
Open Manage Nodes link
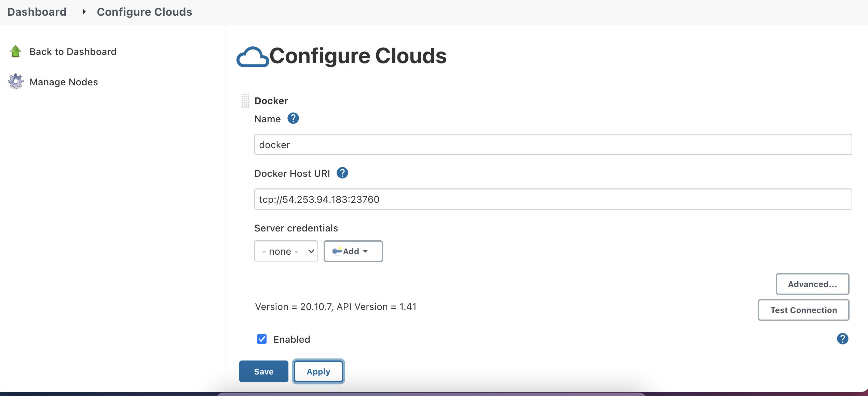pos(64,82)
